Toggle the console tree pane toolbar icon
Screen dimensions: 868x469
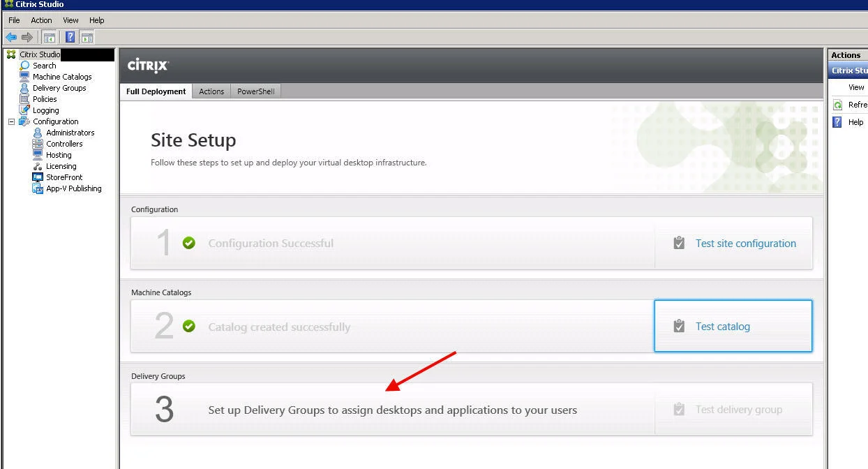point(50,37)
